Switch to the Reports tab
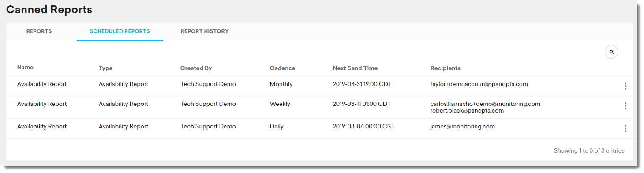 39,31
